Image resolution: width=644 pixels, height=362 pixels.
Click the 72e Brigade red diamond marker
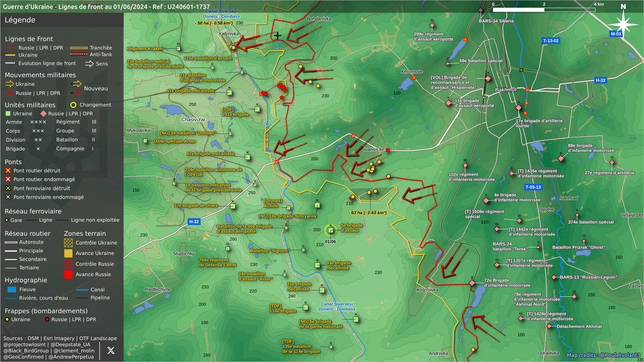(x=472, y=283)
